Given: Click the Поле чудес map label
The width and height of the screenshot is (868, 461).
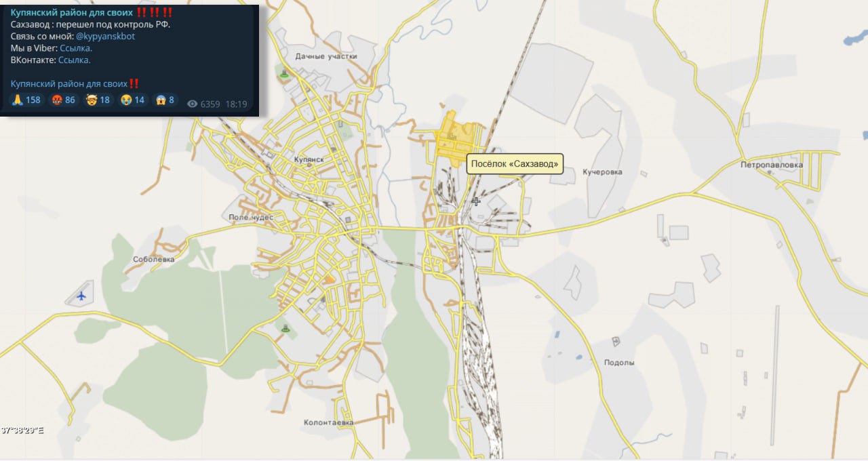Looking at the screenshot, I should click(251, 217).
